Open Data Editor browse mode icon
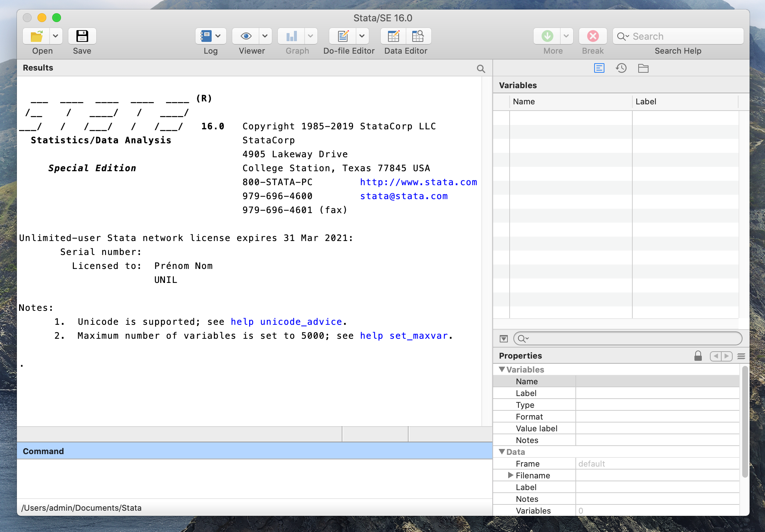This screenshot has height=532, width=765. 418,36
